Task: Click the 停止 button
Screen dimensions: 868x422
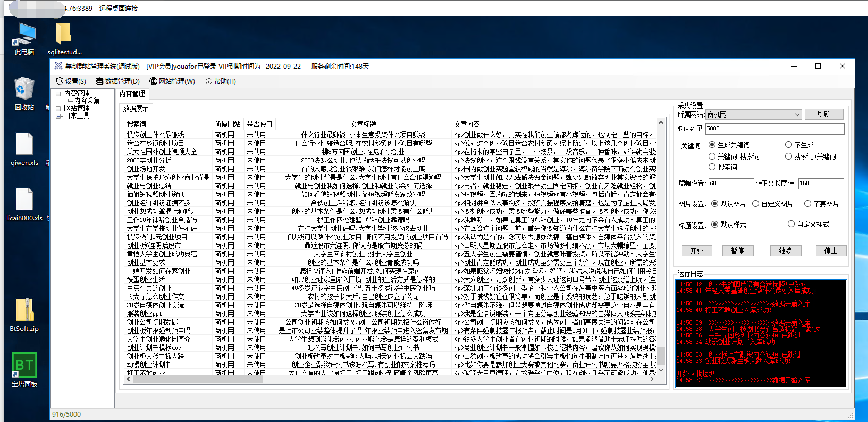Action: (x=831, y=251)
